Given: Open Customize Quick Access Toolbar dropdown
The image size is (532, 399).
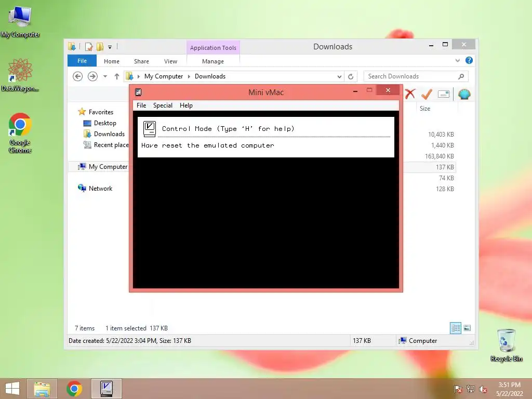Looking at the screenshot, I should point(110,47).
